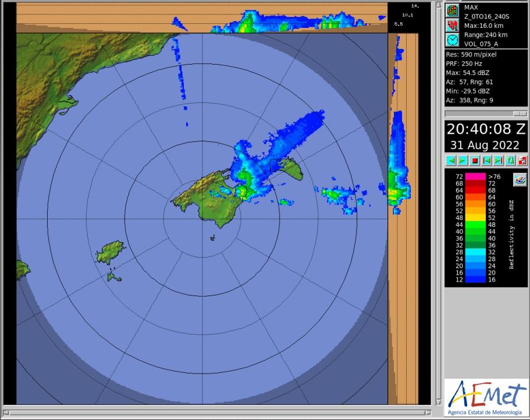Click the horizontal scrollbar left arrow
This screenshot has height=420, width=530.
6,414
